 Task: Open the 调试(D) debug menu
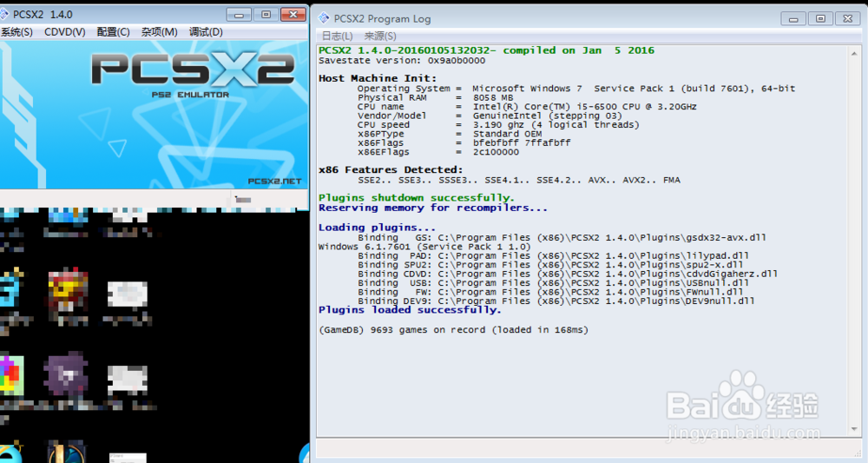[206, 32]
